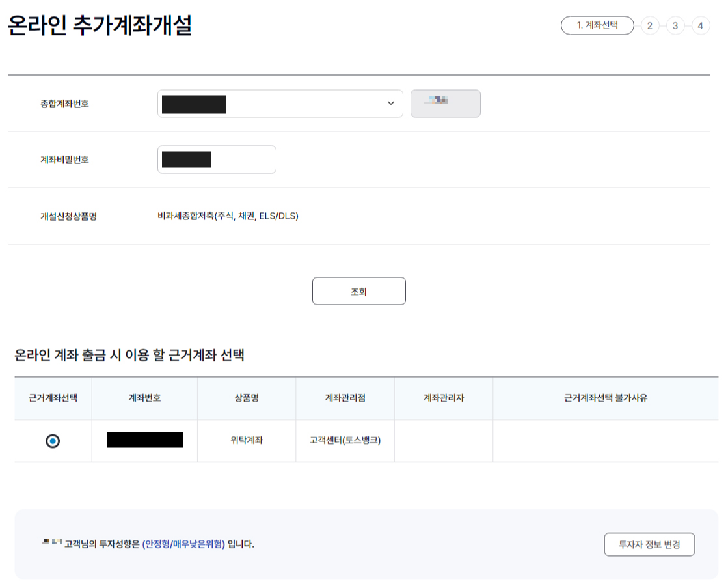Click the 조회 inquiry button
Viewport: 728px width, 586px height.
358,291
